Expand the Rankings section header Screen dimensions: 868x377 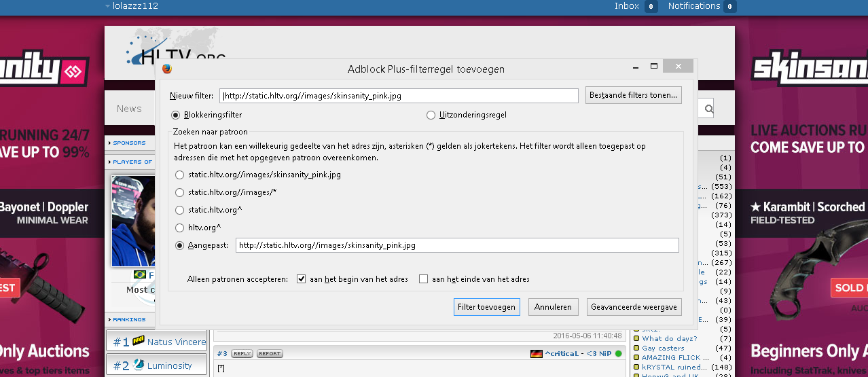click(130, 319)
